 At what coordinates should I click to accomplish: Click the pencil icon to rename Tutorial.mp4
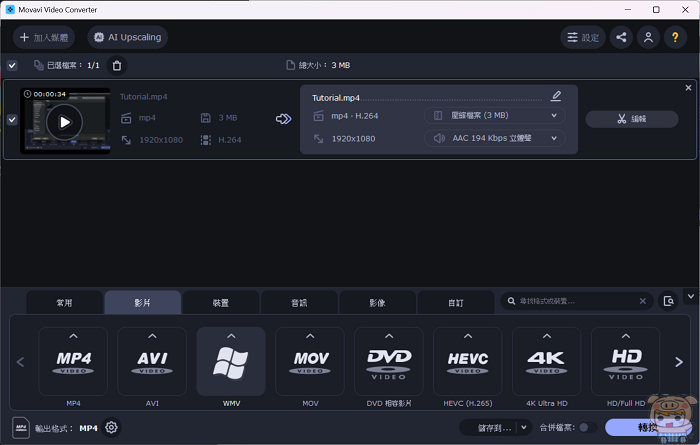tap(556, 97)
